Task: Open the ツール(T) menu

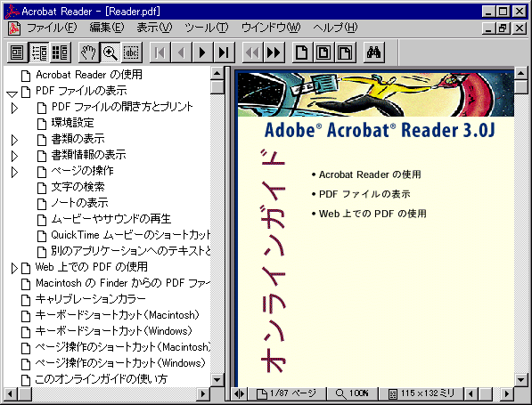Action: tap(206, 28)
